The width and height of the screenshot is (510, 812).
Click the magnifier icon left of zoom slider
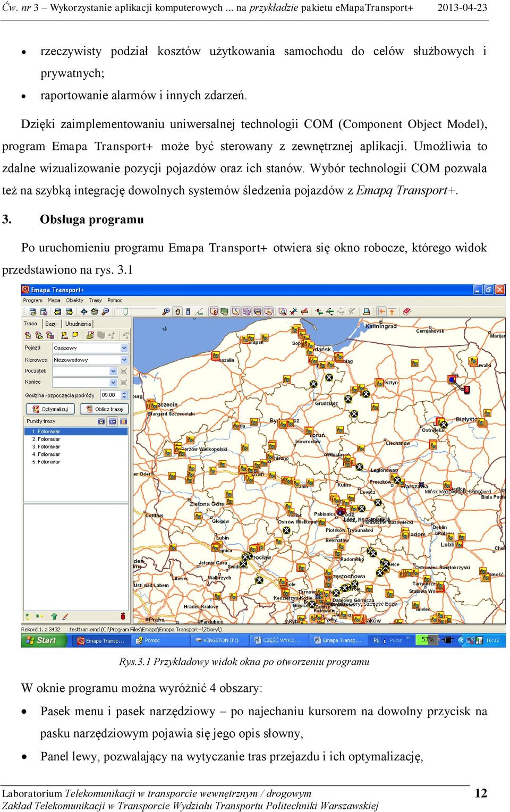[105, 312]
